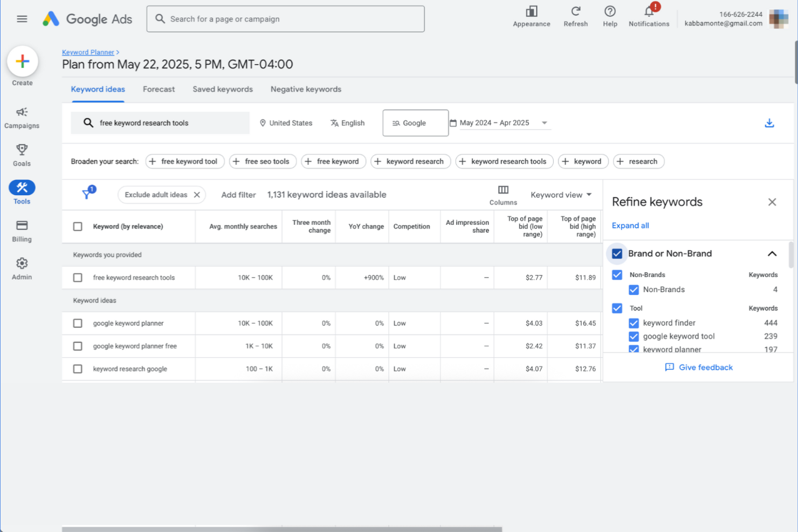Select the Campaigns sidebar icon

[22, 118]
